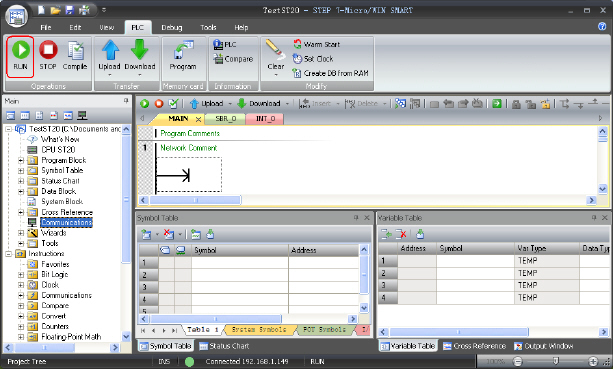Open the System Symbols sheet tab
613x369 pixels.
(259, 330)
